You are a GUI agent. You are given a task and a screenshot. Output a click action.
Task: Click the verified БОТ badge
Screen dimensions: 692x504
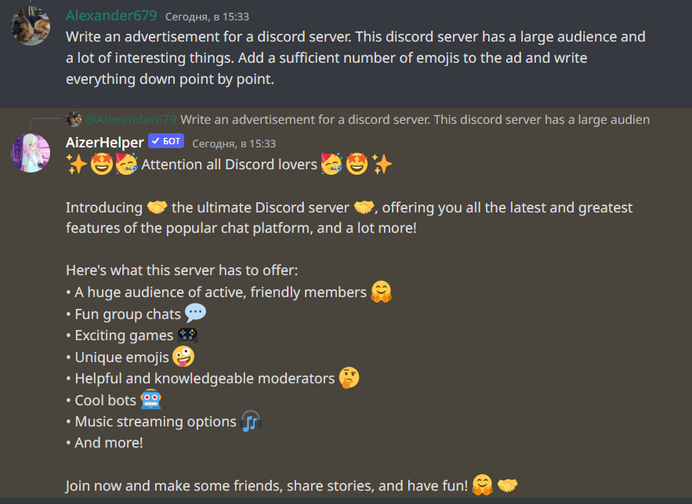(x=166, y=141)
